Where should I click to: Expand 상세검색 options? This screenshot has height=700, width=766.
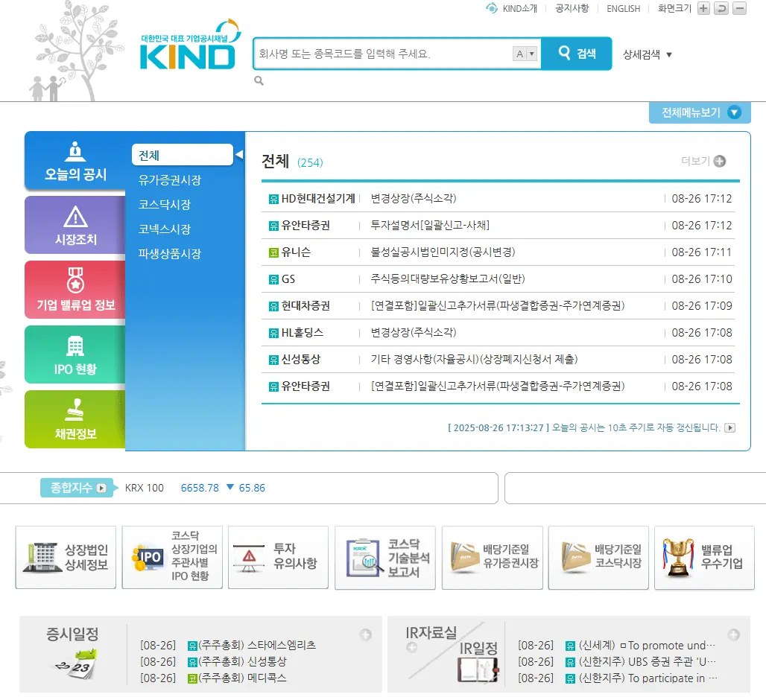click(x=648, y=54)
